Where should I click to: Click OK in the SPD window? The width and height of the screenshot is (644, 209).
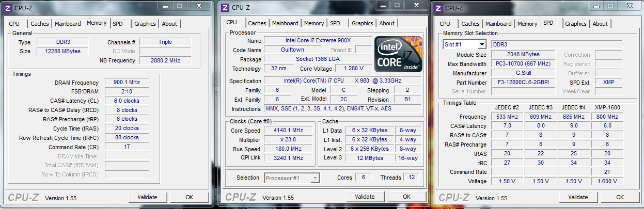[620, 197]
